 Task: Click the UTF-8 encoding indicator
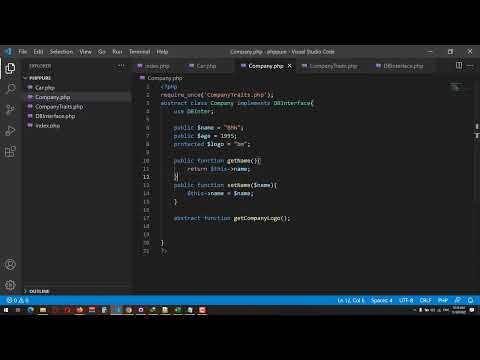pyautogui.click(x=406, y=300)
